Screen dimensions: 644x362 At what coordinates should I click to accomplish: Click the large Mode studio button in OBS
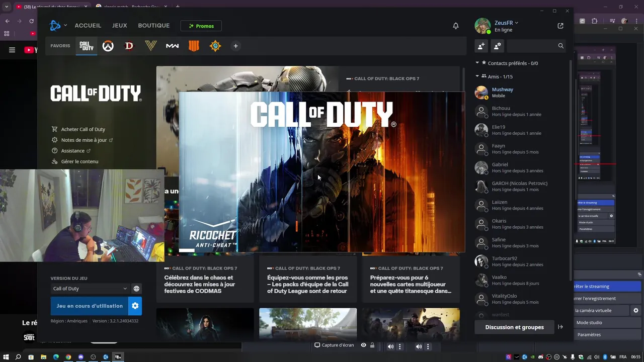tap(607, 322)
